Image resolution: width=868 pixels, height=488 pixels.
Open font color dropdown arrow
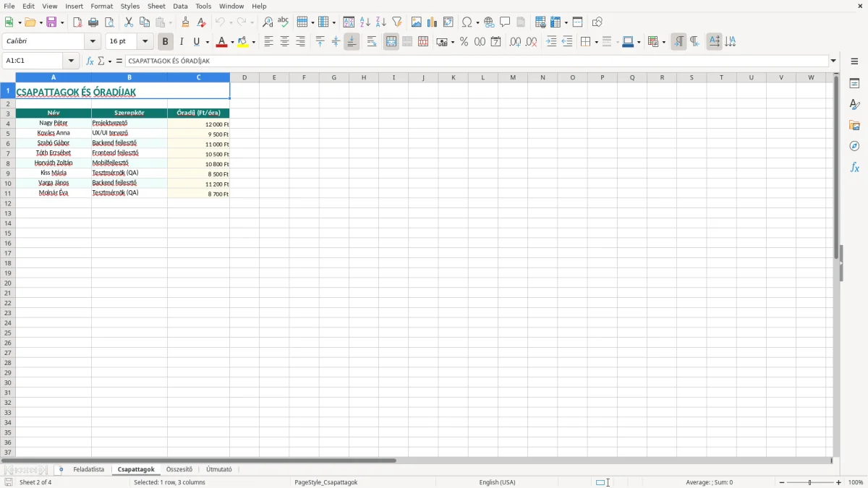pyautogui.click(x=232, y=43)
